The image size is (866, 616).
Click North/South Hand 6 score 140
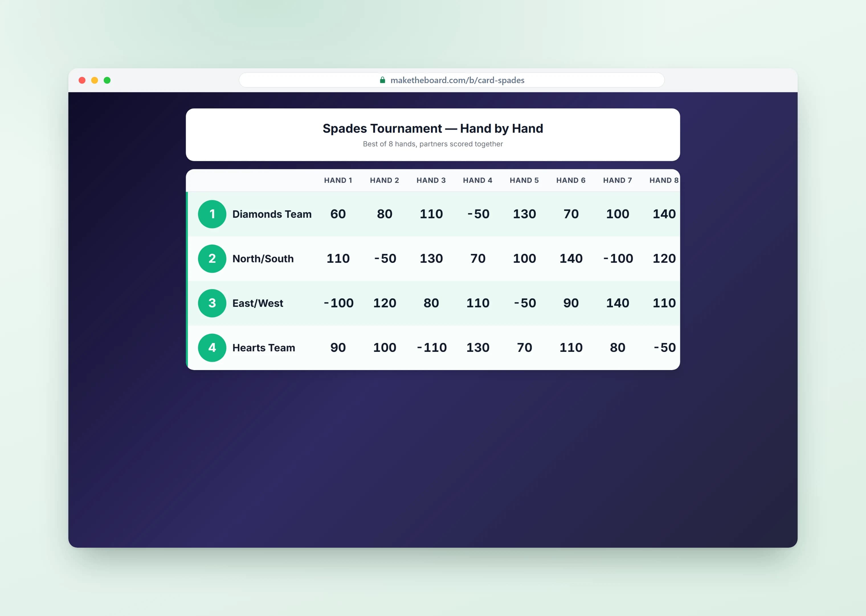click(x=571, y=259)
